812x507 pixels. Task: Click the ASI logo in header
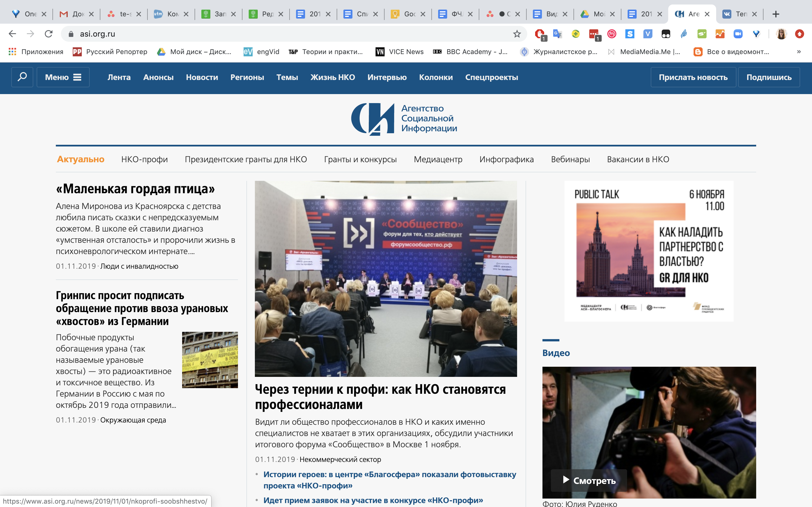[x=404, y=119]
